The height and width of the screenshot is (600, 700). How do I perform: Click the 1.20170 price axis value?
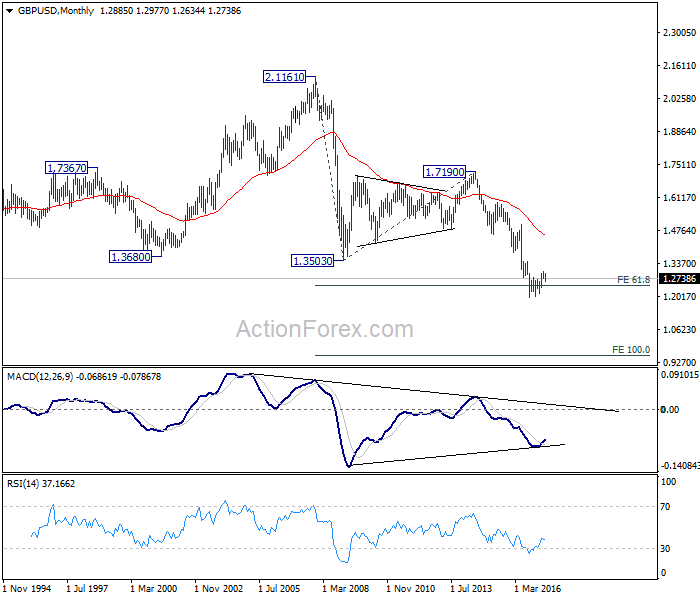[x=679, y=296]
